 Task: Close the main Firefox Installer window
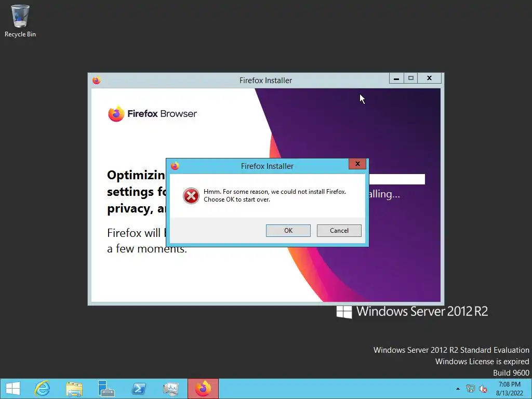[429, 78]
